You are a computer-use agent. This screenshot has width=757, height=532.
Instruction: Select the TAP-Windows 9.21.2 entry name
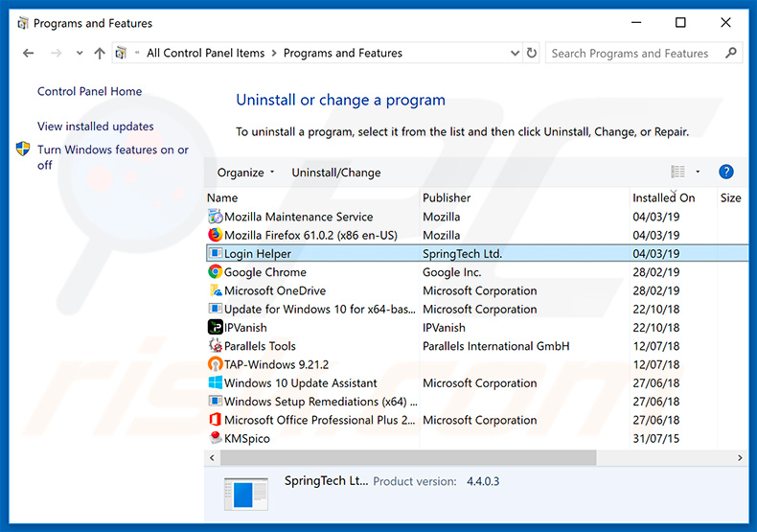click(276, 364)
